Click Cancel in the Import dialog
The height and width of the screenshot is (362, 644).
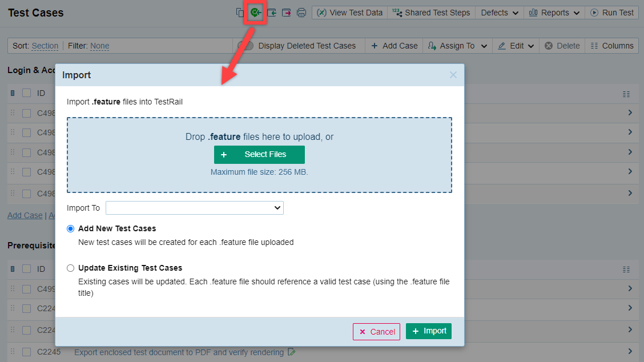coord(376,332)
